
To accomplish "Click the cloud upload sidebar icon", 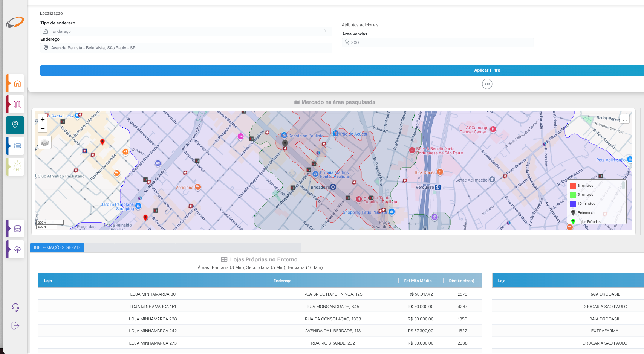I will 17,249.
